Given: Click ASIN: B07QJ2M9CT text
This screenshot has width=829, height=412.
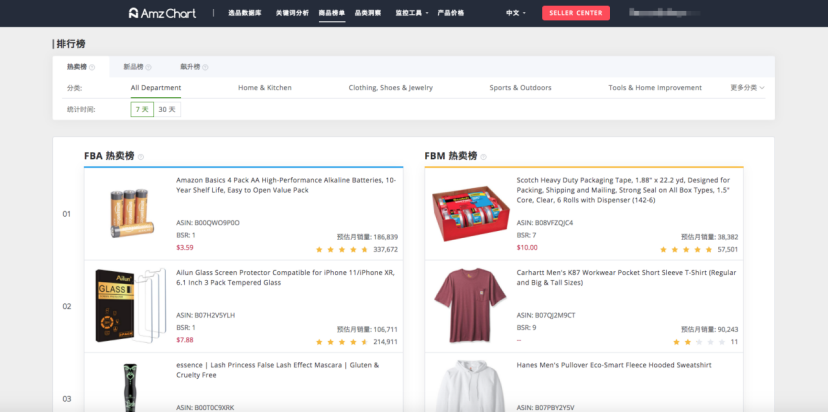Looking at the screenshot, I should pyautogui.click(x=546, y=315).
